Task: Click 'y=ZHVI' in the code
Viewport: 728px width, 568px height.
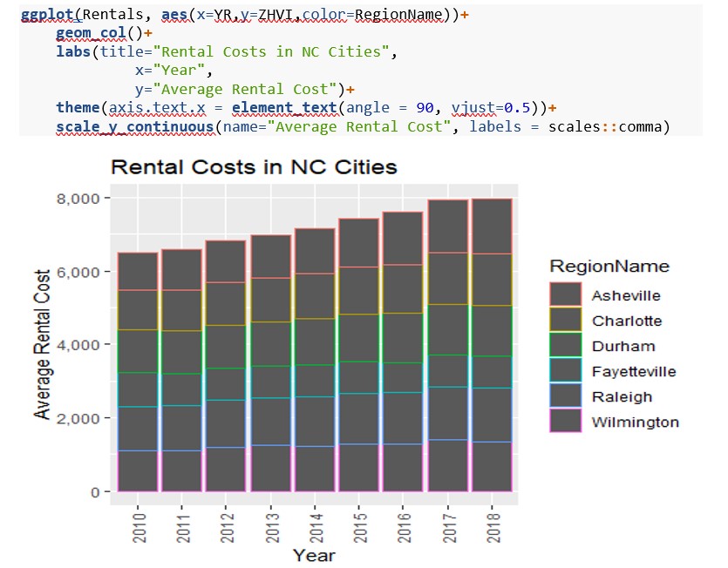Action: (x=267, y=15)
